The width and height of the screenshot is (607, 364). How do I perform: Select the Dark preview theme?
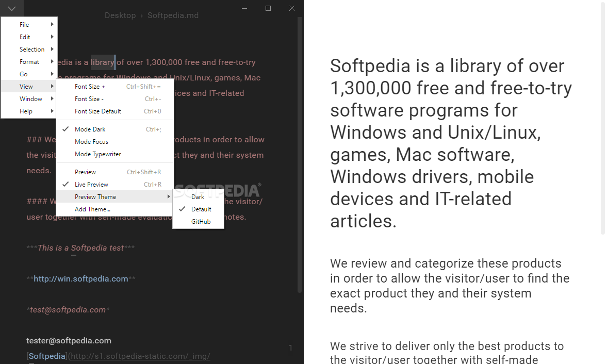(x=198, y=197)
